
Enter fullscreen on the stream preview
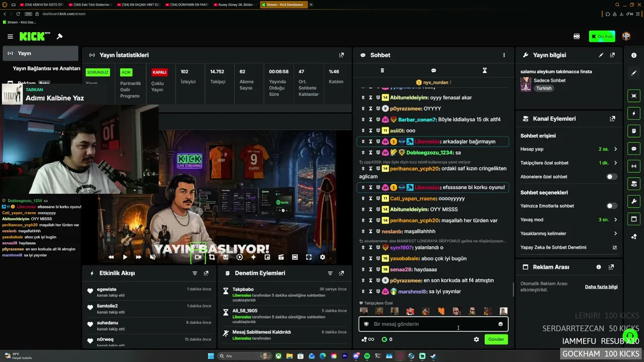point(308,257)
